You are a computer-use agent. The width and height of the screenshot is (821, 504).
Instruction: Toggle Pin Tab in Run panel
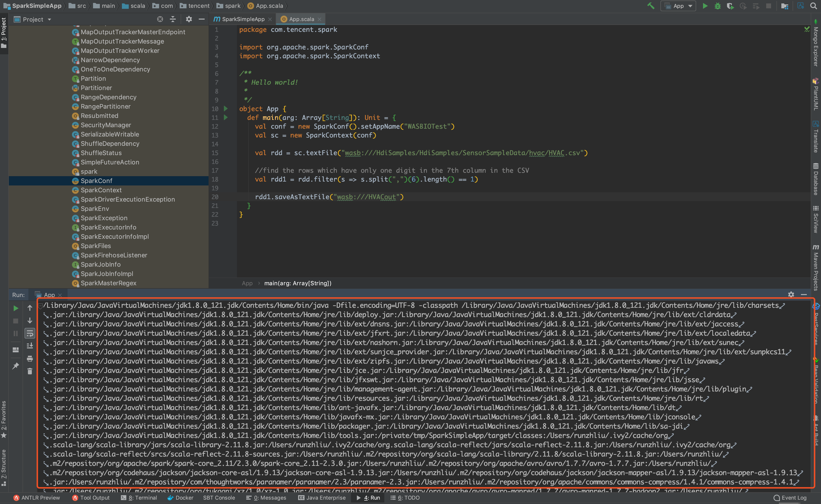[16, 366]
